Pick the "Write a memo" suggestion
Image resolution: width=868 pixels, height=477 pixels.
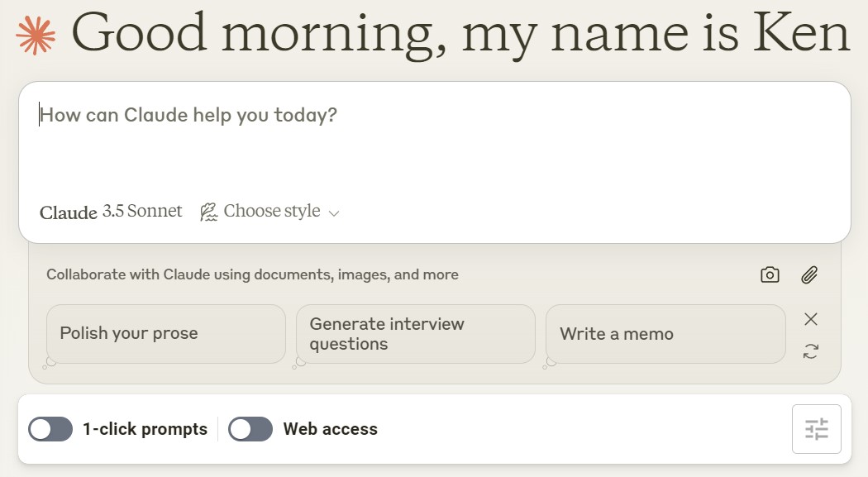pyautogui.click(x=665, y=334)
